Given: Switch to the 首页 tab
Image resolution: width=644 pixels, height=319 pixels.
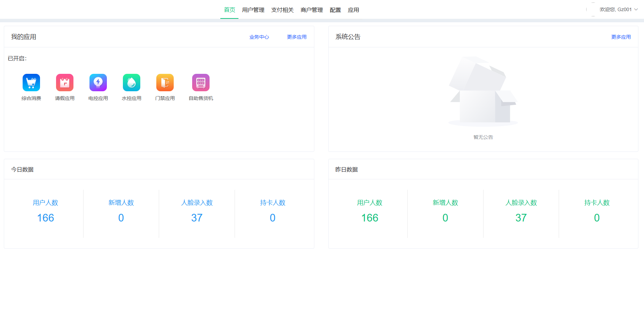Looking at the screenshot, I should click(229, 10).
